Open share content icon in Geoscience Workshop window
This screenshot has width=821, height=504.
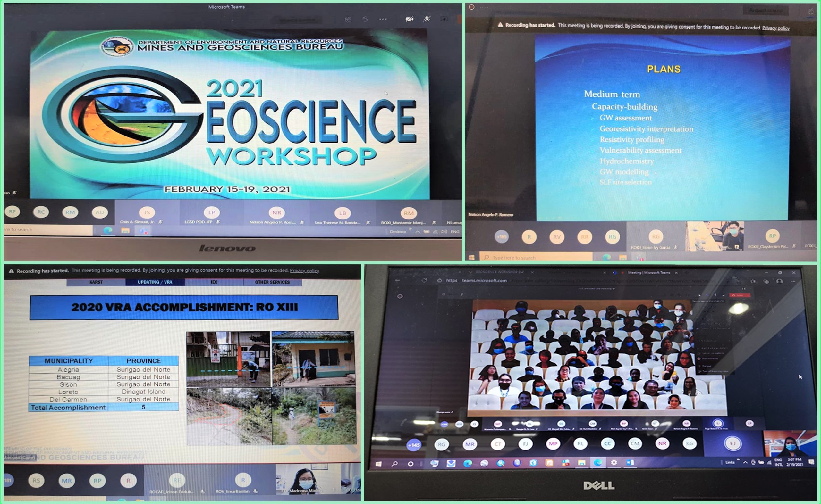tap(444, 19)
